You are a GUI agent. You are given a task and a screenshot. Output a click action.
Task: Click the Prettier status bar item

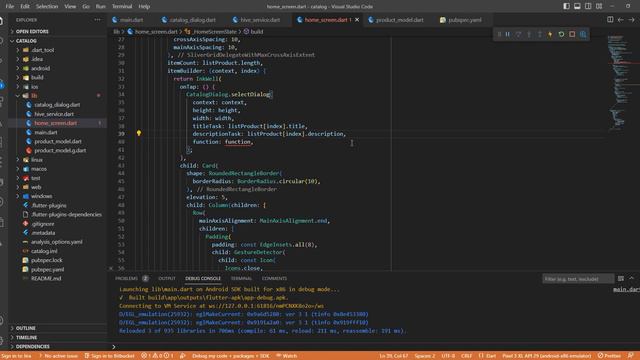pos(609,356)
